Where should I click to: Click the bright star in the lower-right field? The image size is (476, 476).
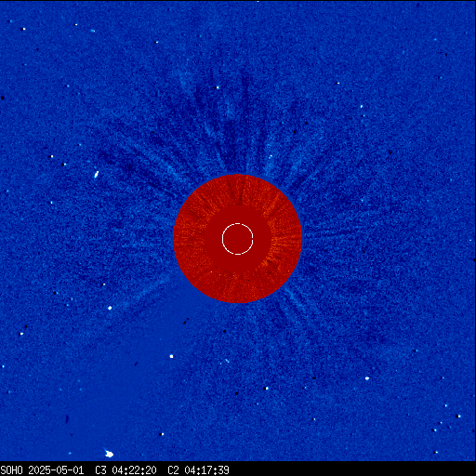coord(367,378)
